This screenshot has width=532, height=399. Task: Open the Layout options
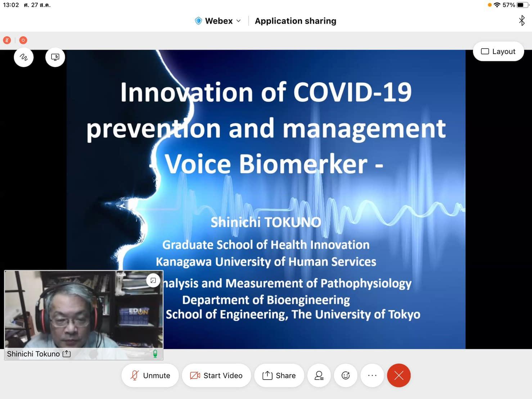pos(498,51)
